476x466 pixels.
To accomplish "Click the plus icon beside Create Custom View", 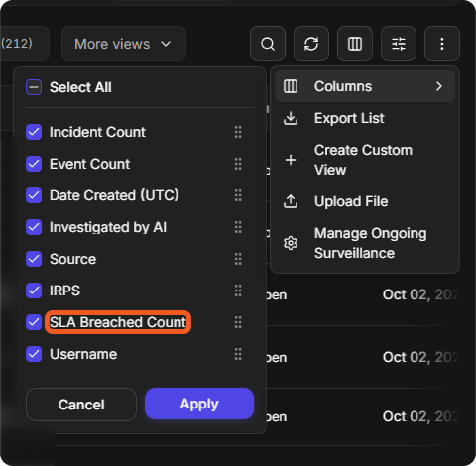I will pos(291,160).
